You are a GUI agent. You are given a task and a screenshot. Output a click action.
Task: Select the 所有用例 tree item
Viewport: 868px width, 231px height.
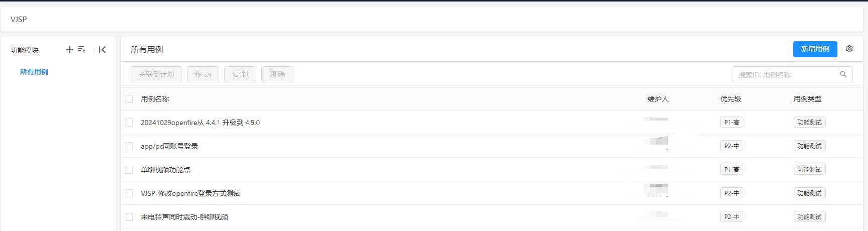coord(34,72)
